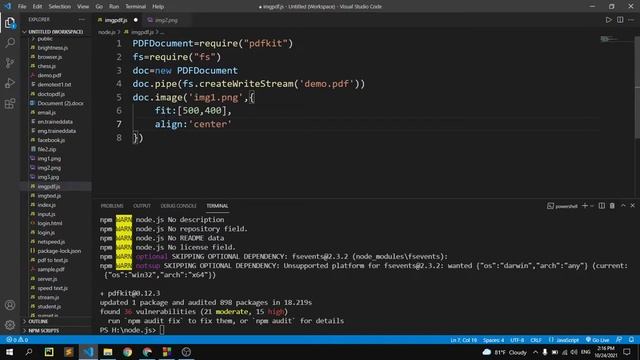Open Windows Start menu
The width and height of the screenshot is (640, 360).
9,352
